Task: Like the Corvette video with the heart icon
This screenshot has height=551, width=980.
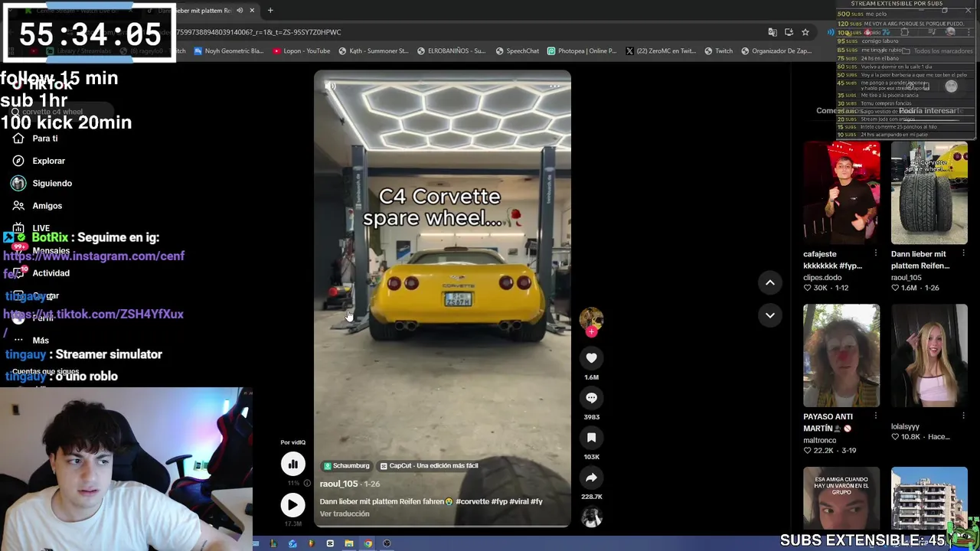Action: pyautogui.click(x=591, y=358)
